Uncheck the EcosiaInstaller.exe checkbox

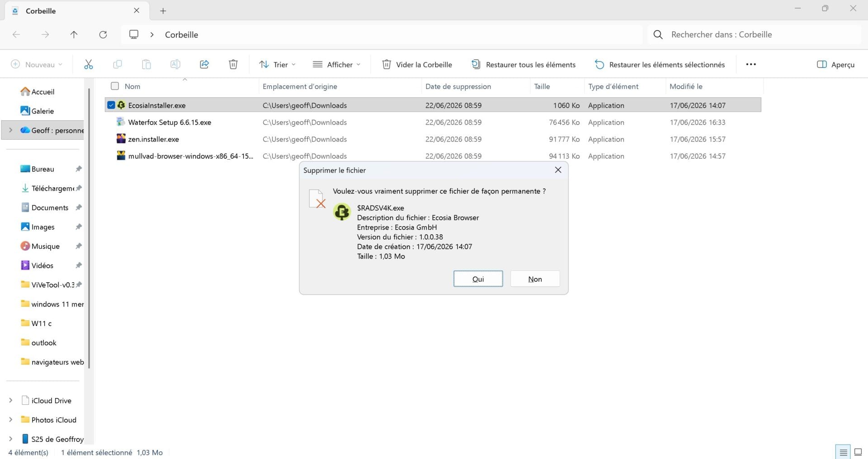111,105
